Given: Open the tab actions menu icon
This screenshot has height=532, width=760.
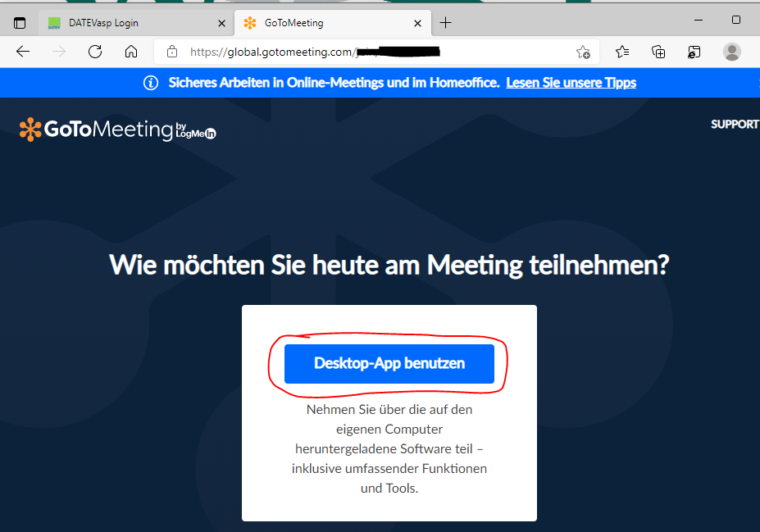Looking at the screenshot, I should [x=20, y=23].
